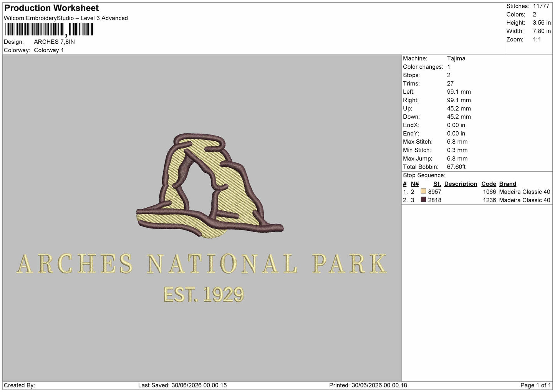Screen dimensions: 555x392
Task: Click the height value '3.56 in'
Action: pos(542,23)
